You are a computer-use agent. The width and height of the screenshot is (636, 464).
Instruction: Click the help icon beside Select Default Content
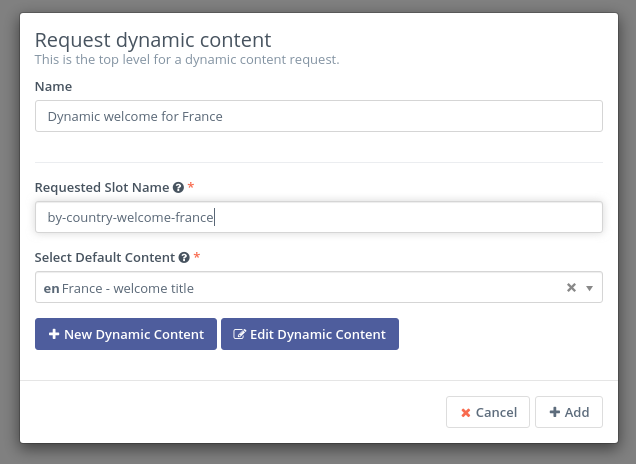(x=184, y=258)
